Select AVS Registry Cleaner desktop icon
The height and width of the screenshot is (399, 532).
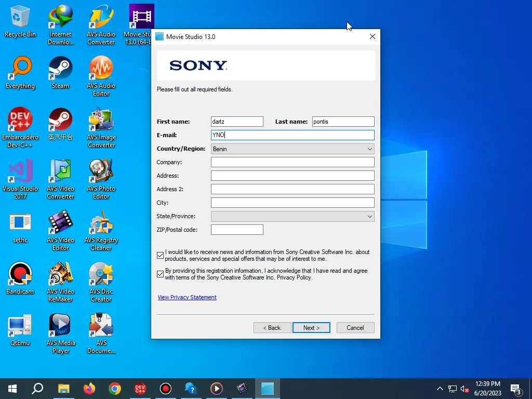point(101,231)
